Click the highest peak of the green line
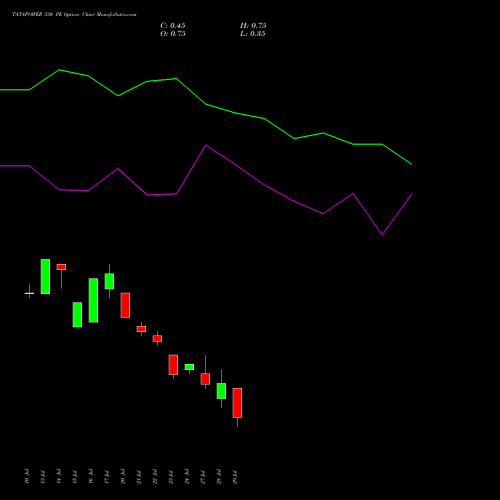Viewport: 500px width, 500px height. point(59,70)
